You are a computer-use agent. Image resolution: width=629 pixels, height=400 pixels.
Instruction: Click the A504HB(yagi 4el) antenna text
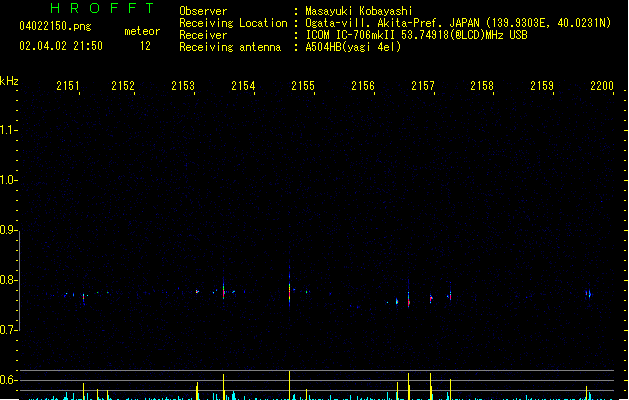[353, 47]
